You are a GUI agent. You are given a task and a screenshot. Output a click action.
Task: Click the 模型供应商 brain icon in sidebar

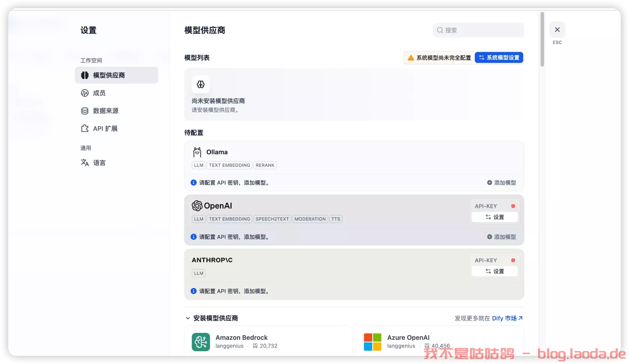click(x=85, y=75)
